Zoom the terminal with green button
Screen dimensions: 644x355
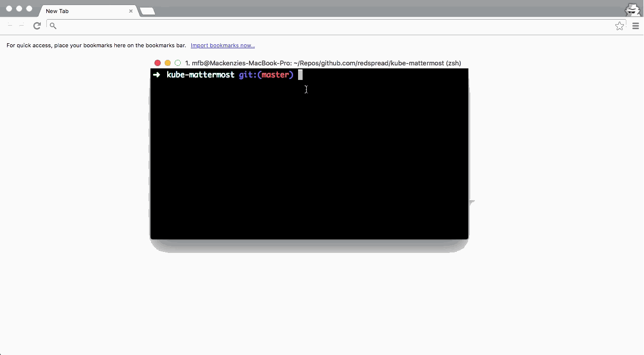click(x=178, y=63)
